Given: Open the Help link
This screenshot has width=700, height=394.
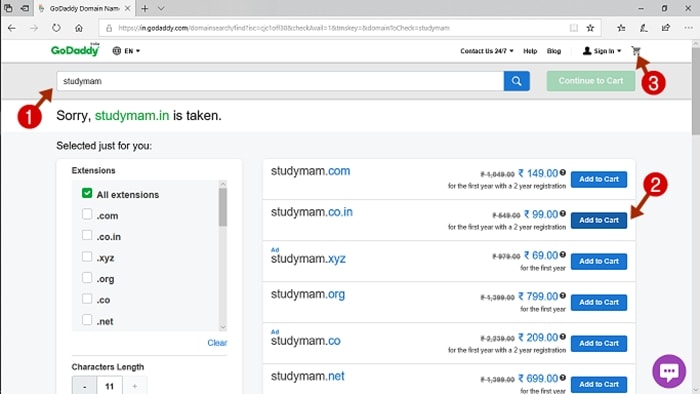Looking at the screenshot, I should 530,51.
